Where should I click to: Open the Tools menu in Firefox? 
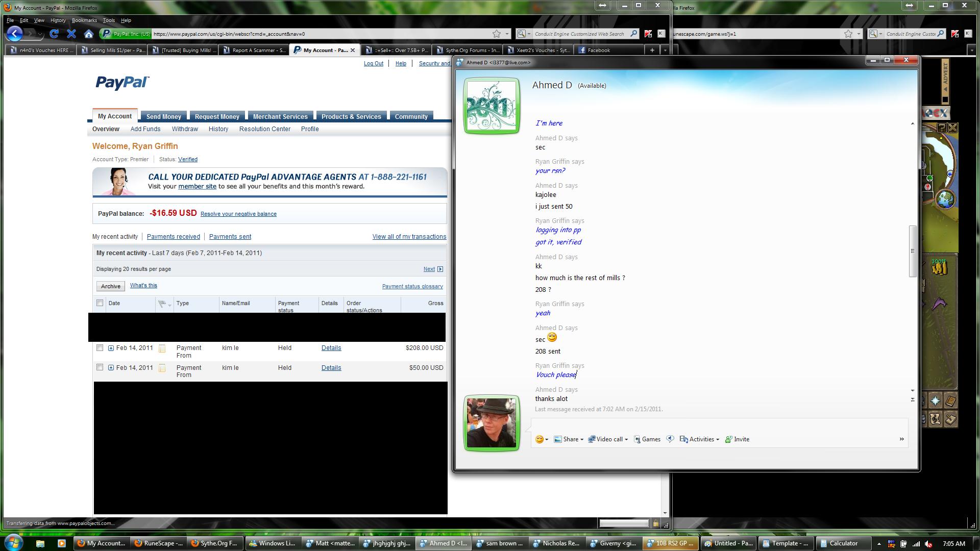tap(109, 20)
